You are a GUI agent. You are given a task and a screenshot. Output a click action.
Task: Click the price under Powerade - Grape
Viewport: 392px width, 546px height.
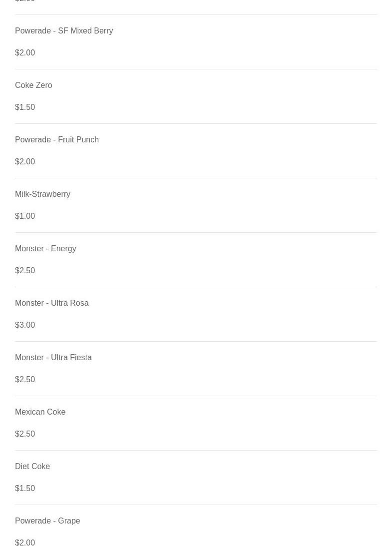tap(25, 542)
